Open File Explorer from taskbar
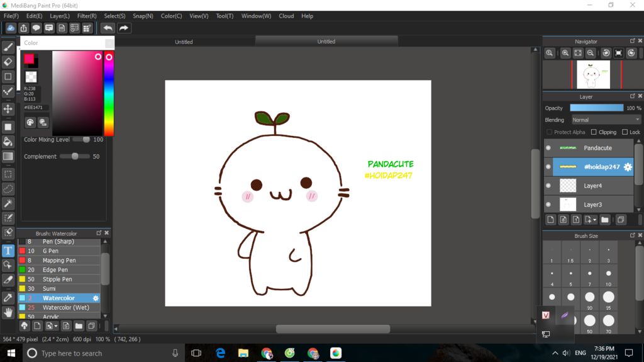The image size is (644, 362). click(243, 353)
